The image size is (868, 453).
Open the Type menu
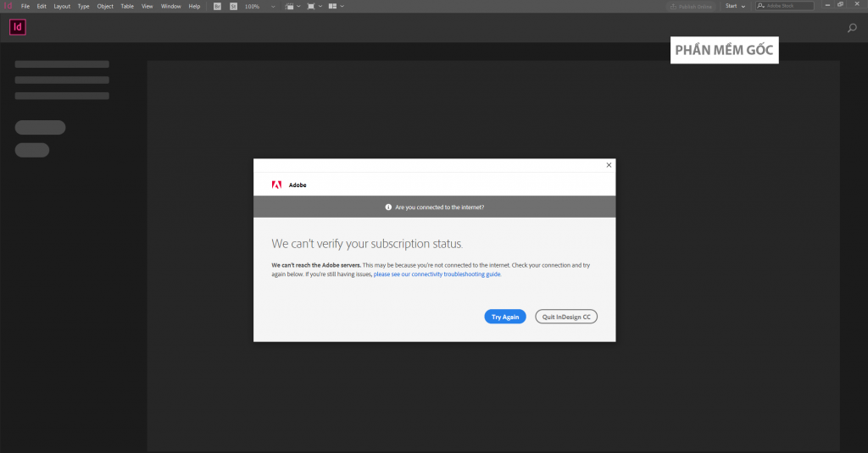84,7
